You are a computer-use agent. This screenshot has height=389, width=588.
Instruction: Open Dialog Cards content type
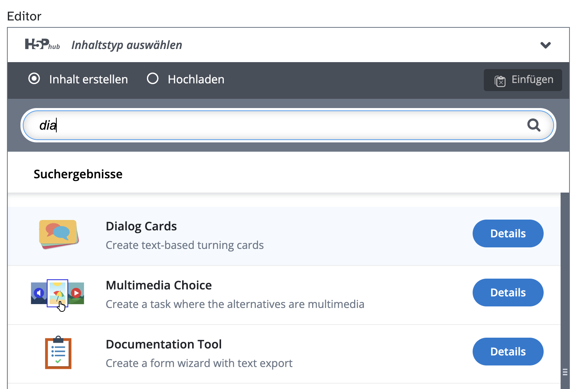(141, 226)
